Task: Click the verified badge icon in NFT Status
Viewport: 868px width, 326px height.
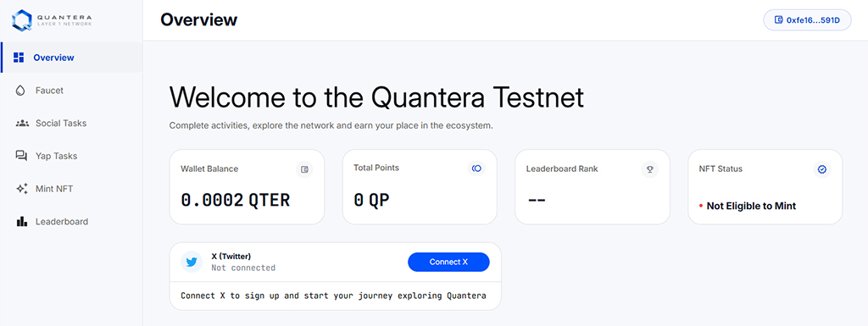Action: pyautogui.click(x=822, y=169)
